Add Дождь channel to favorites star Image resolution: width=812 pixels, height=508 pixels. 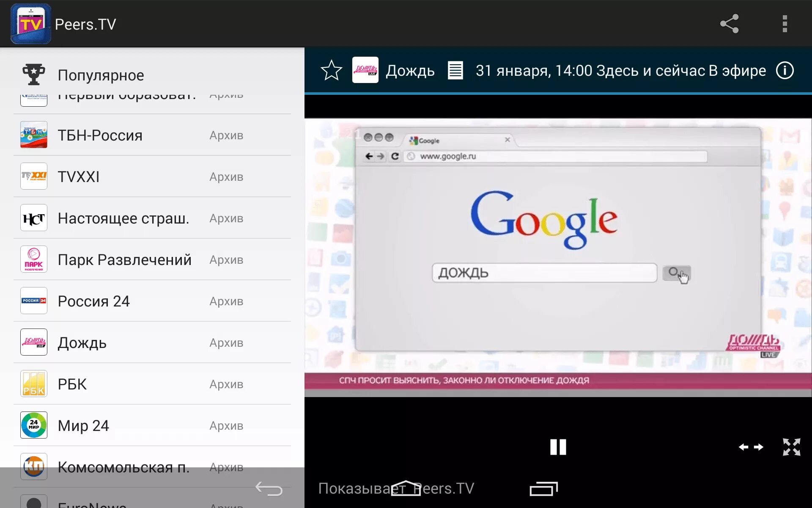(332, 70)
